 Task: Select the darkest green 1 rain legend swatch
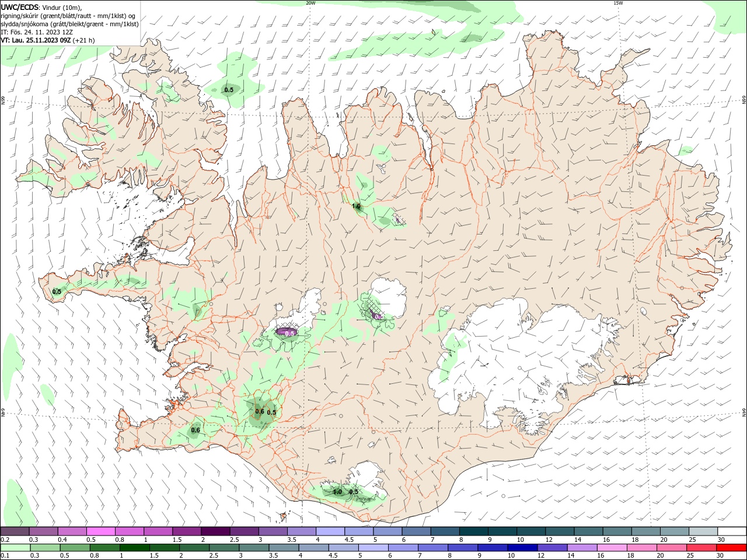[x=134, y=548]
